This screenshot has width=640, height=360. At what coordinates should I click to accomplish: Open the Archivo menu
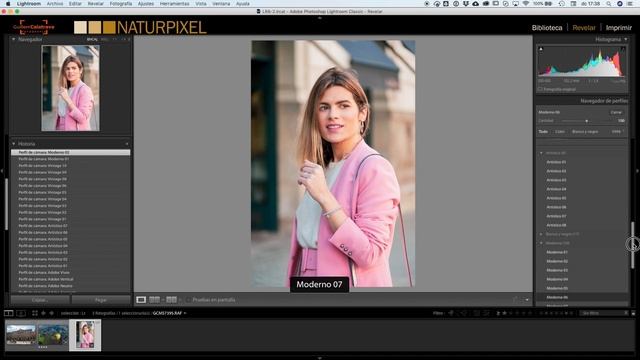click(x=55, y=4)
